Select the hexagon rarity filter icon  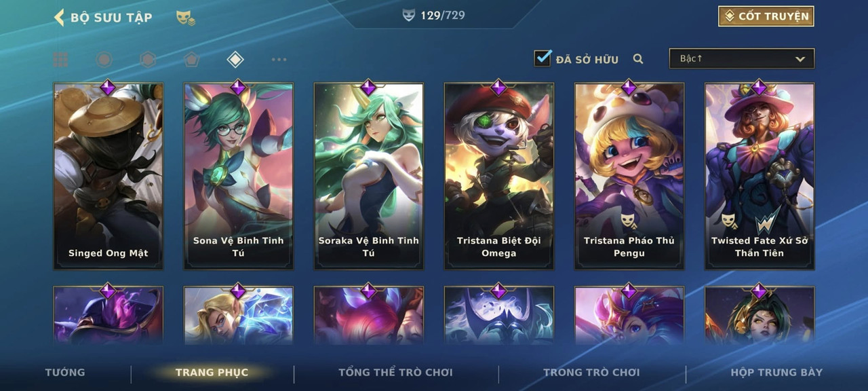pos(147,60)
